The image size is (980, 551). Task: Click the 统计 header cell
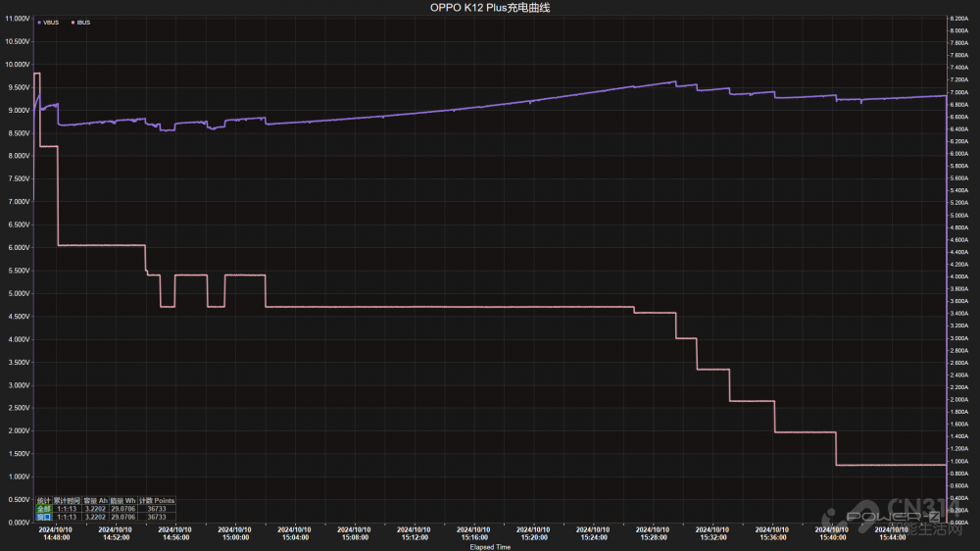tap(43, 501)
